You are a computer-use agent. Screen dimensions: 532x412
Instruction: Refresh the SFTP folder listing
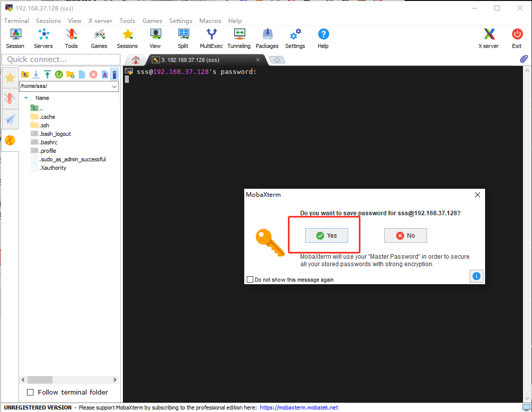pyautogui.click(x=59, y=74)
